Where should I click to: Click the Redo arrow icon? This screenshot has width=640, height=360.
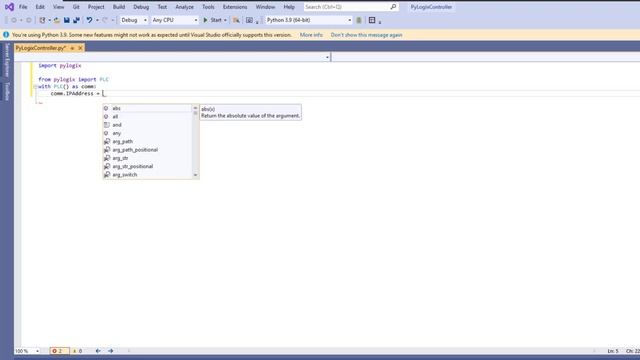tap(105, 20)
